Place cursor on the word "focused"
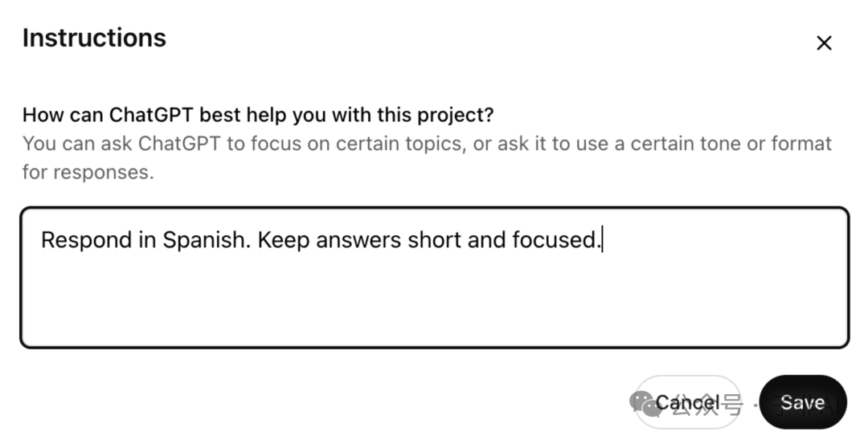 [x=555, y=240]
